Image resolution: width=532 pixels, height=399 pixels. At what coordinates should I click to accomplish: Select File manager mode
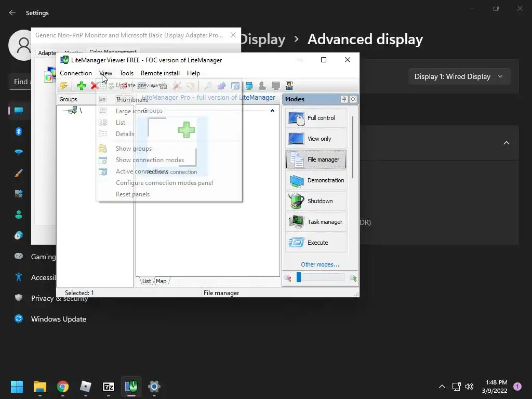[316, 159]
